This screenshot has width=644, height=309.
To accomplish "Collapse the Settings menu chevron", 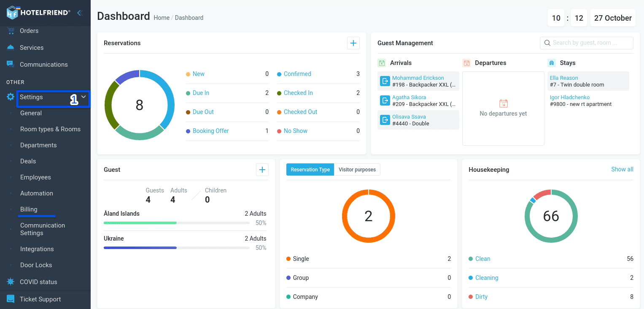I will tap(84, 97).
